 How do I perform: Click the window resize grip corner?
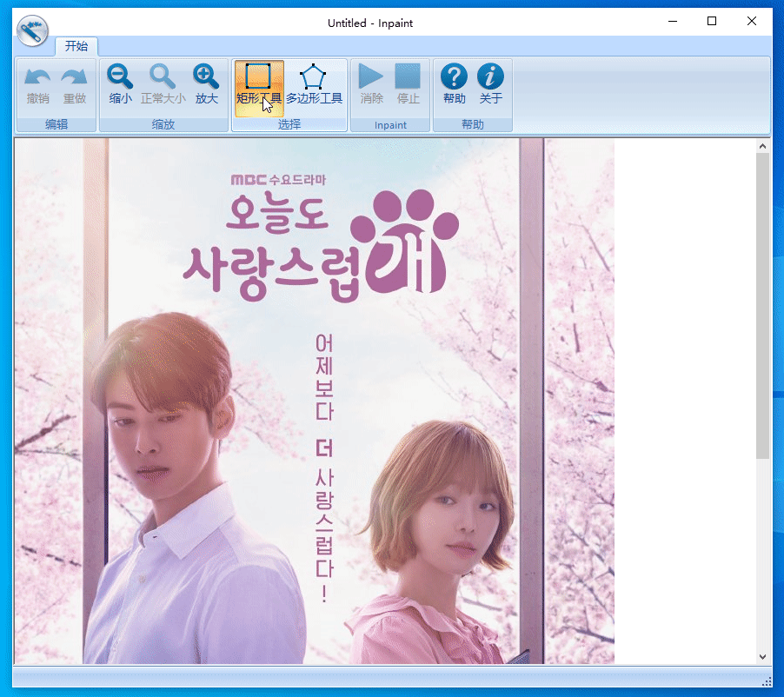coord(767,681)
